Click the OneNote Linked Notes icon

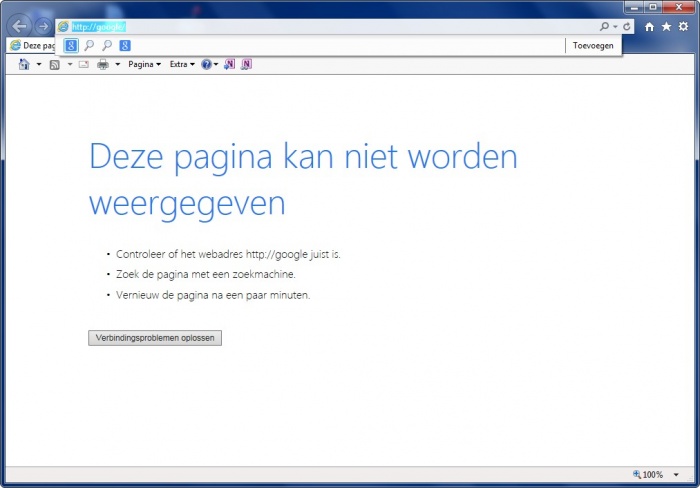click(x=246, y=64)
